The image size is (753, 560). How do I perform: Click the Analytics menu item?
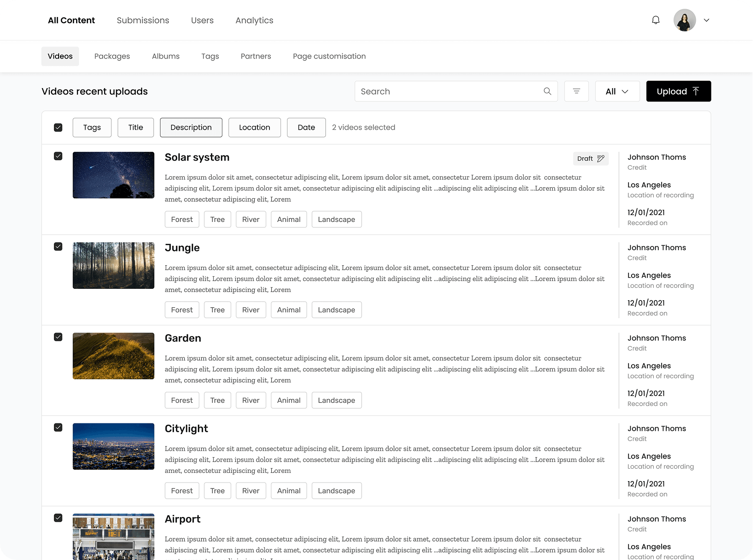[254, 20]
